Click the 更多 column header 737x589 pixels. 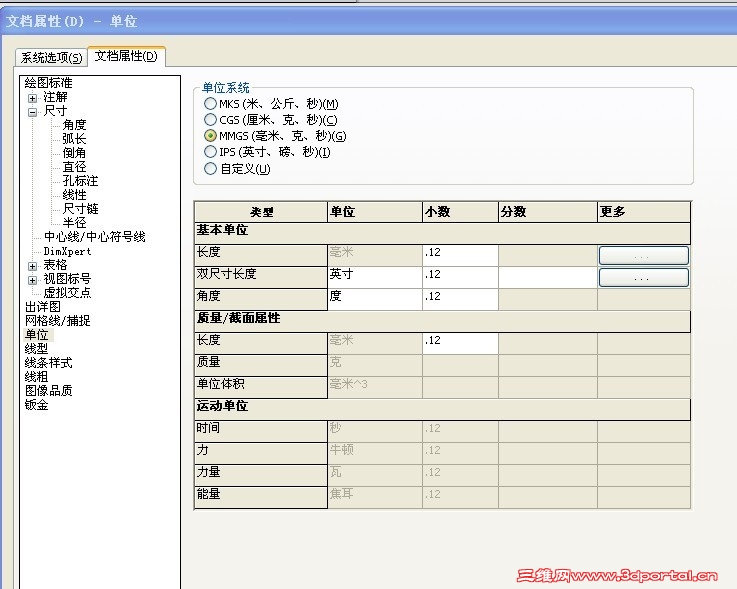click(x=644, y=212)
